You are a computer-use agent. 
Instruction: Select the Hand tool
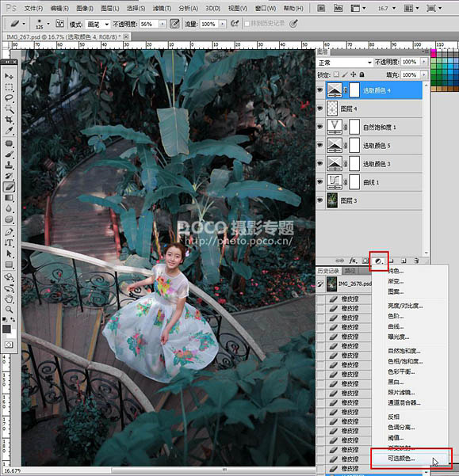9,299
